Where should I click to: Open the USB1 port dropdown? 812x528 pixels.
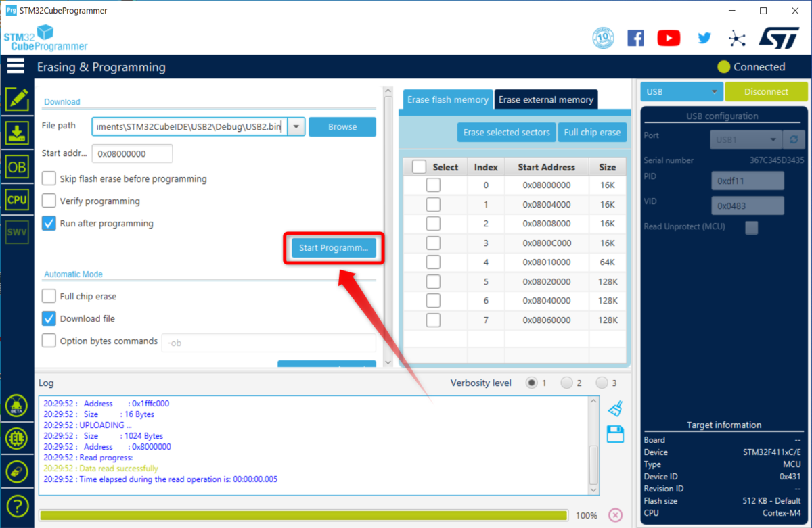(746, 140)
